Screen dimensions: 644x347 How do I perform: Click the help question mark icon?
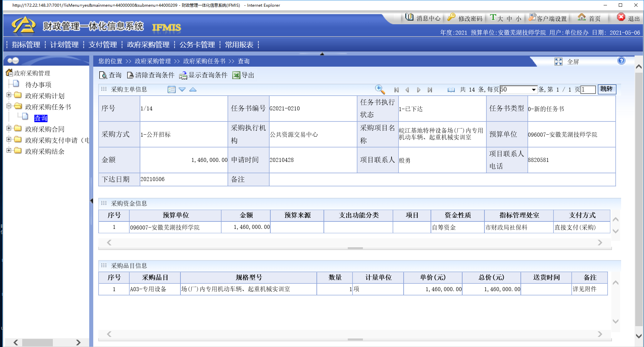621,61
